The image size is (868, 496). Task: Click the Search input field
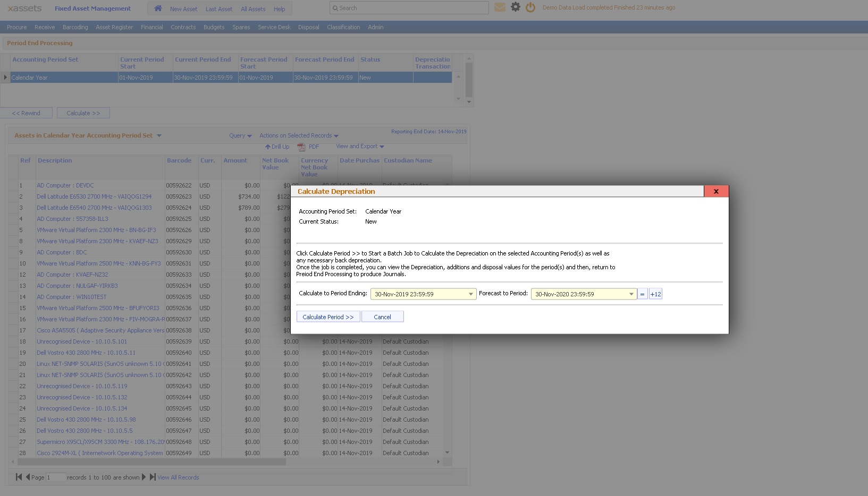(409, 8)
